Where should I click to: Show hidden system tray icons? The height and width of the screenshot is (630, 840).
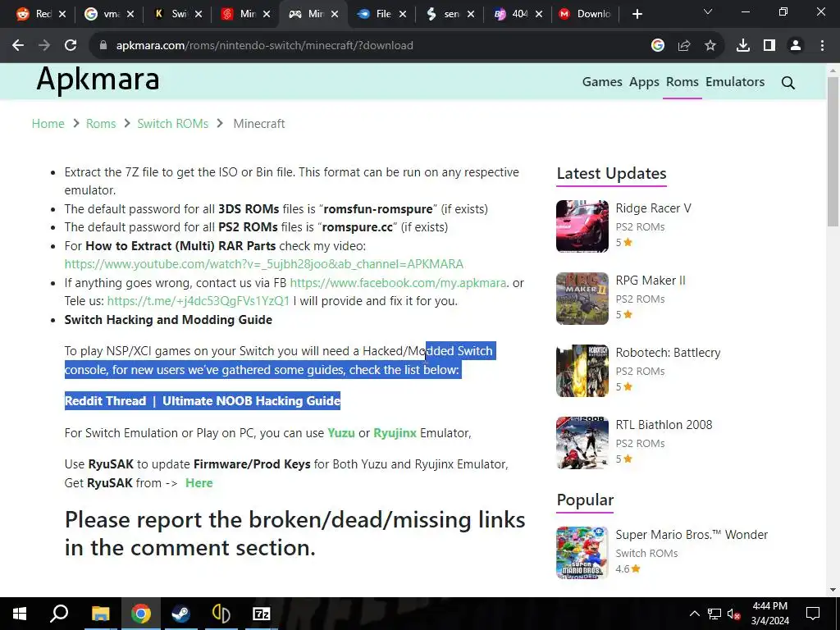[x=694, y=614]
